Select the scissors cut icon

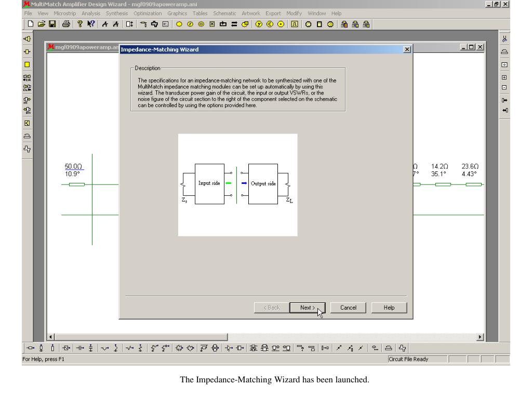tap(504, 39)
